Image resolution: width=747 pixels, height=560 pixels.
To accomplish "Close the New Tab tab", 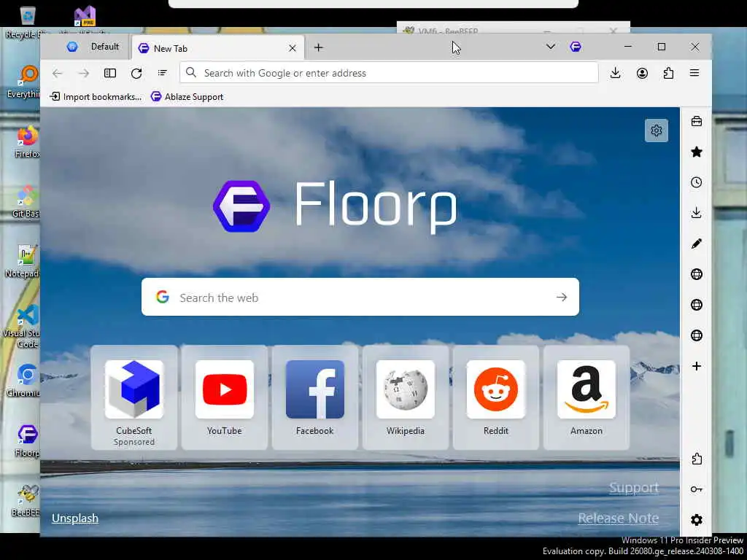I will pyautogui.click(x=293, y=48).
